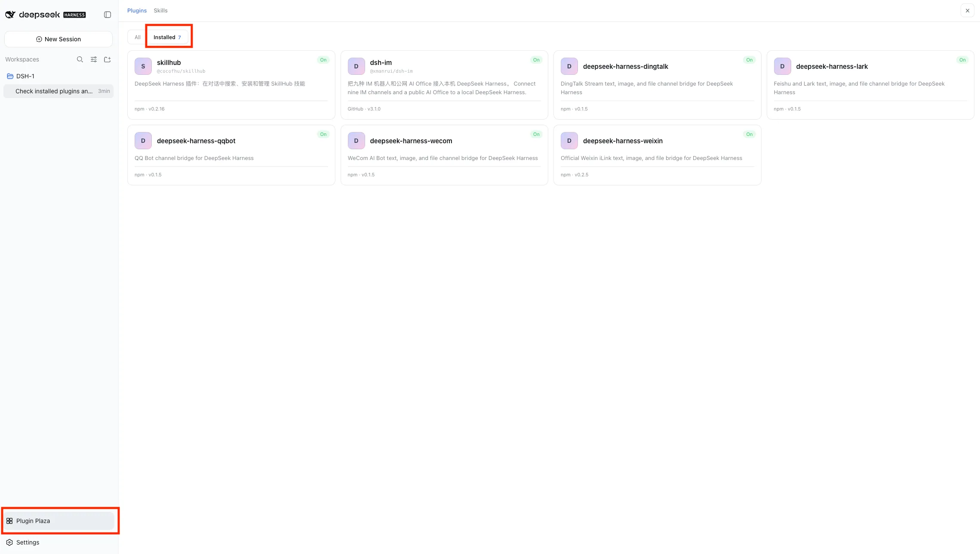Open the deepseek-harness-lark title
Image resolution: width=980 pixels, height=554 pixels.
[832, 67]
